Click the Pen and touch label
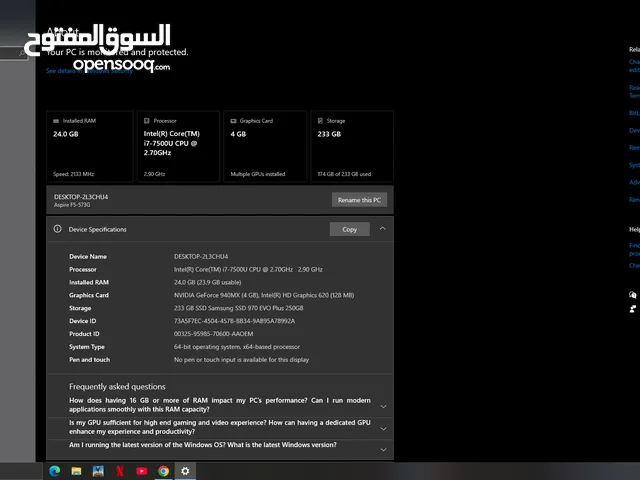Viewport: 640px width, 480px height. click(x=89, y=360)
